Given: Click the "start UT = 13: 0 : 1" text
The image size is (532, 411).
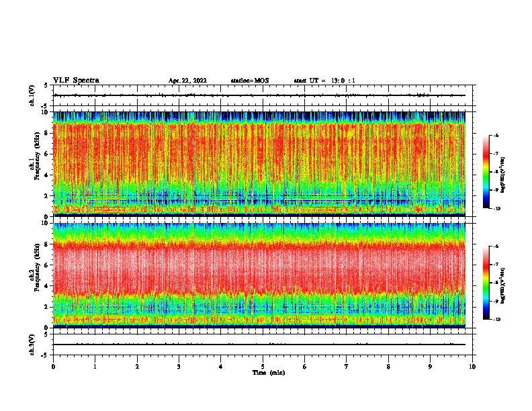Looking at the screenshot, I should point(324,81).
